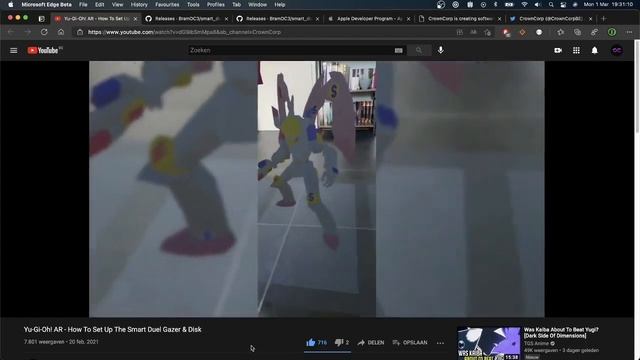Open the Was Kaiba About To Beat Yugi thumbnail
The width and height of the screenshot is (640, 360).
click(489, 343)
